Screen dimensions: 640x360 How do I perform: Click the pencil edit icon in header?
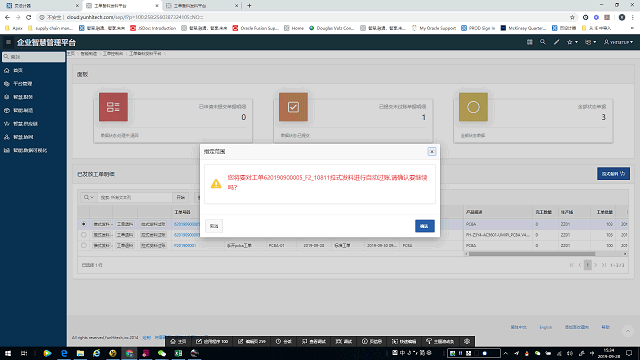pyautogui.click(x=556, y=42)
